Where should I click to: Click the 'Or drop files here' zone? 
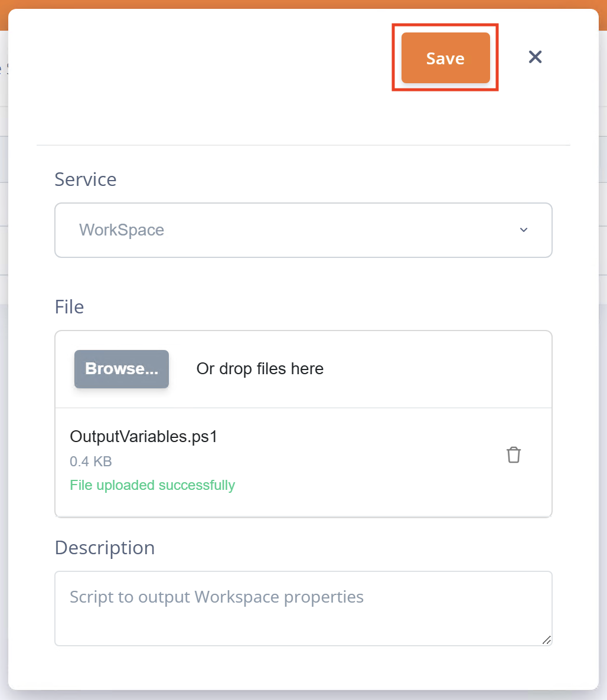[260, 369]
